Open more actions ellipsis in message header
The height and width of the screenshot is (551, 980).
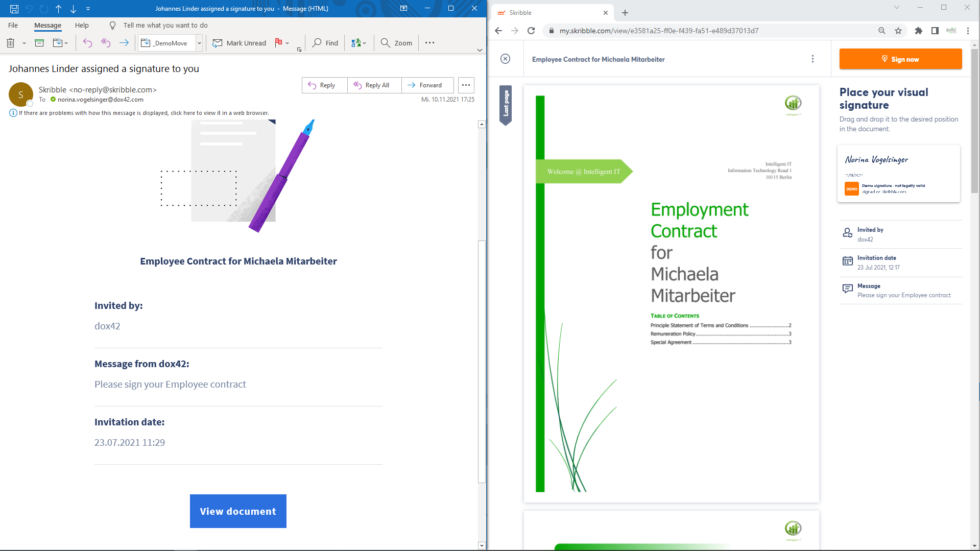(466, 85)
